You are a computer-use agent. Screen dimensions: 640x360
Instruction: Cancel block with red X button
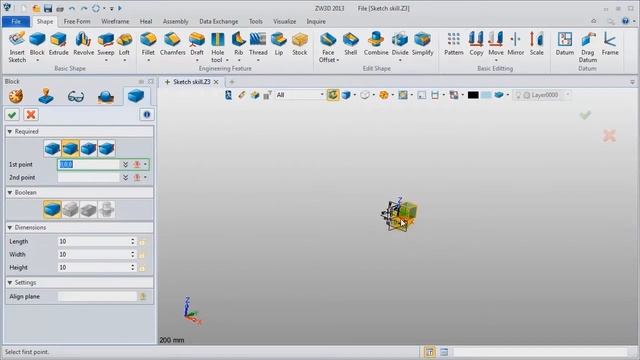point(31,115)
